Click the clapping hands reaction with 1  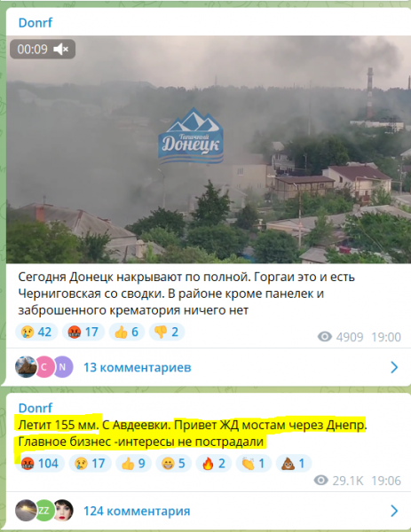click(254, 463)
